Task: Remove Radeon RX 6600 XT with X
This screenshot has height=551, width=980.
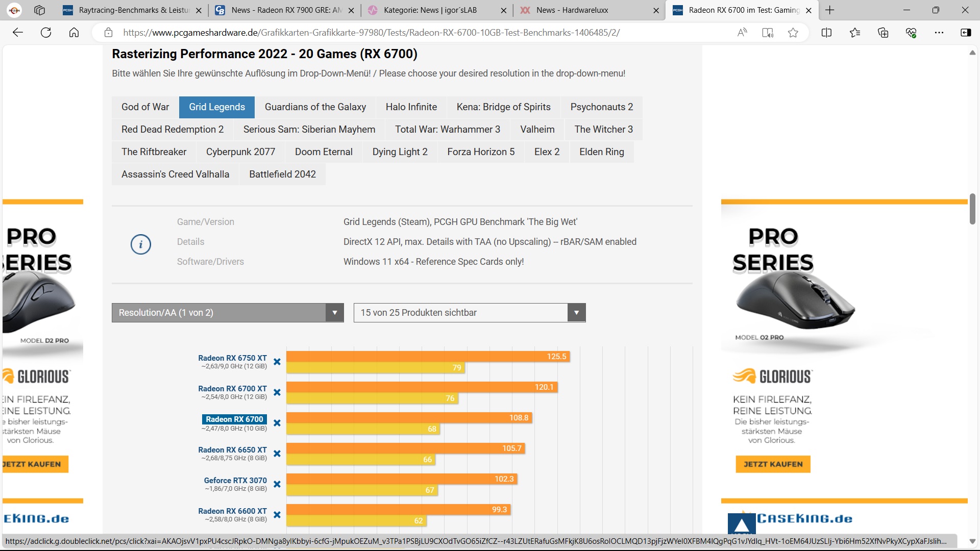Action: click(x=277, y=515)
